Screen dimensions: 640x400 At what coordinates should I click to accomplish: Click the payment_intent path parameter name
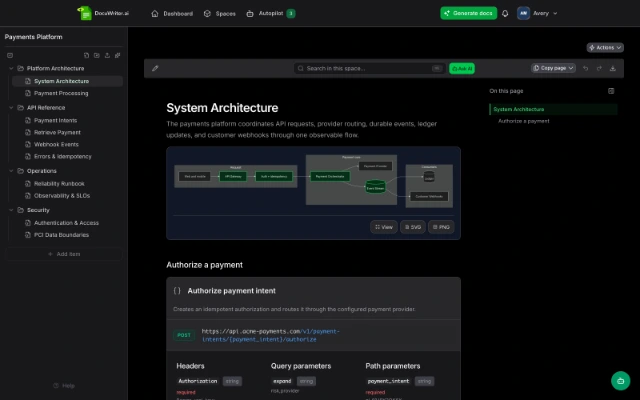[388, 381]
